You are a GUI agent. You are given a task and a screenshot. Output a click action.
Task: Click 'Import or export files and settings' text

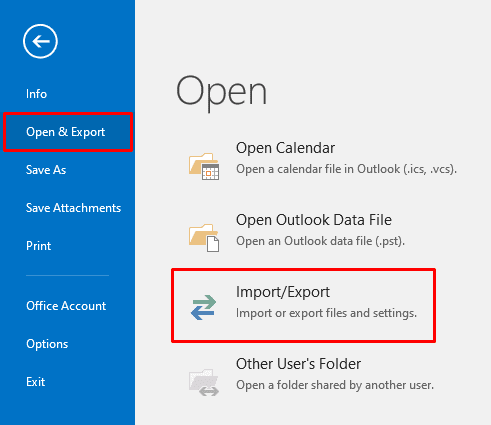click(326, 313)
